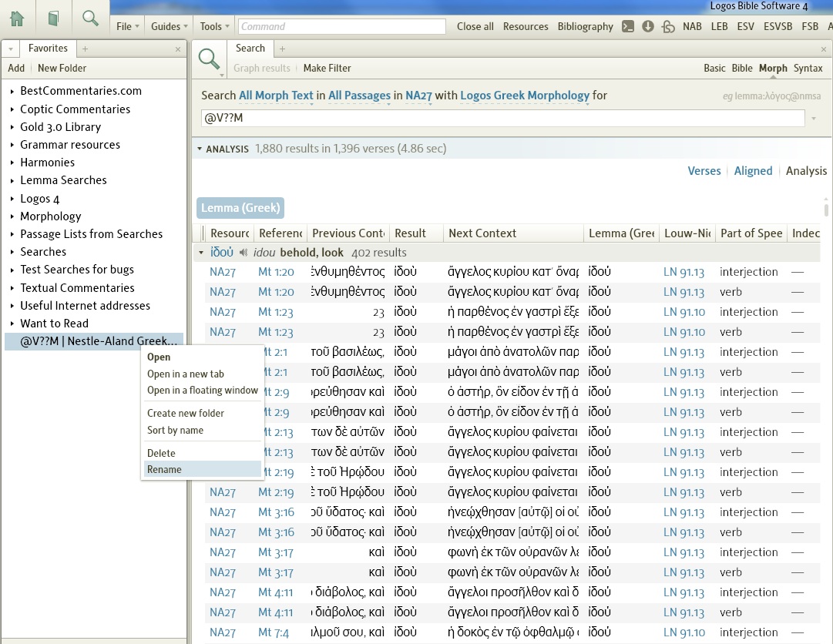This screenshot has height=644, width=833.
Task: Open search history dropdown arrow
Action: click(x=813, y=118)
